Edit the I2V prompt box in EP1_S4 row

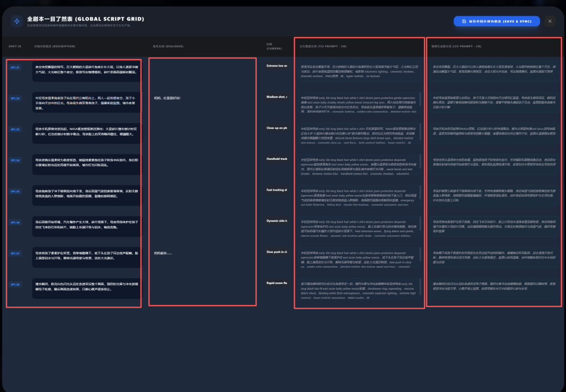coord(495,165)
